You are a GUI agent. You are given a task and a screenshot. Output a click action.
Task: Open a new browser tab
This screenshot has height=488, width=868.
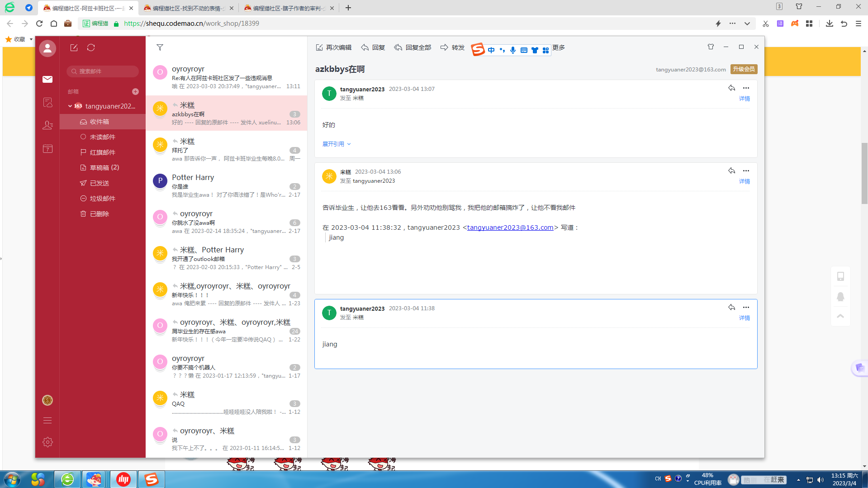(348, 8)
